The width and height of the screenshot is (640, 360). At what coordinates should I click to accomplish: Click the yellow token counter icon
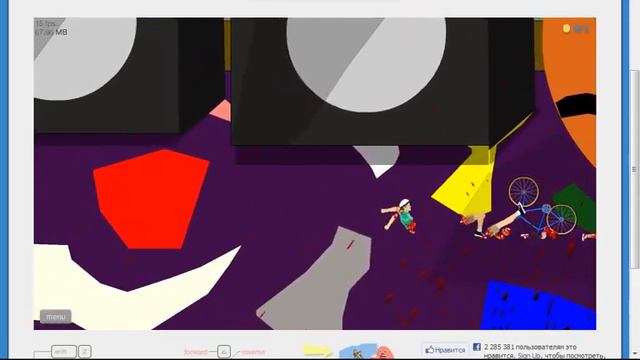566,28
